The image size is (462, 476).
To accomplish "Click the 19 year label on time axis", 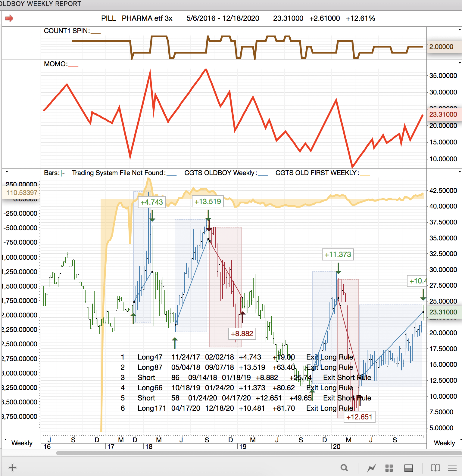I will (x=243, y=447).
